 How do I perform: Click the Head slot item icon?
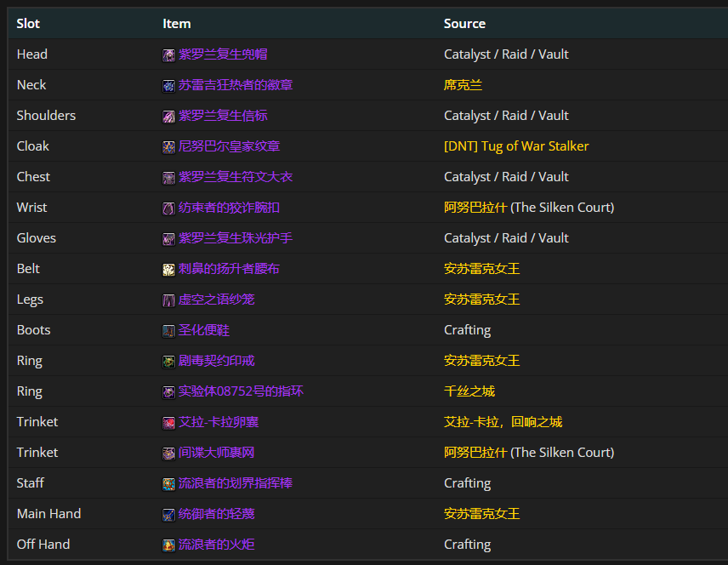[169, 54]
